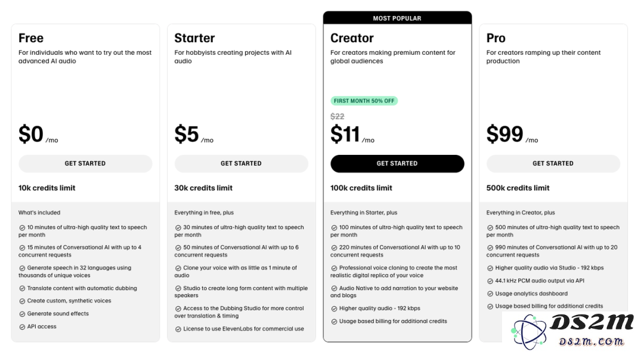Click the $11 per month Creator price

tap(352, 135)
